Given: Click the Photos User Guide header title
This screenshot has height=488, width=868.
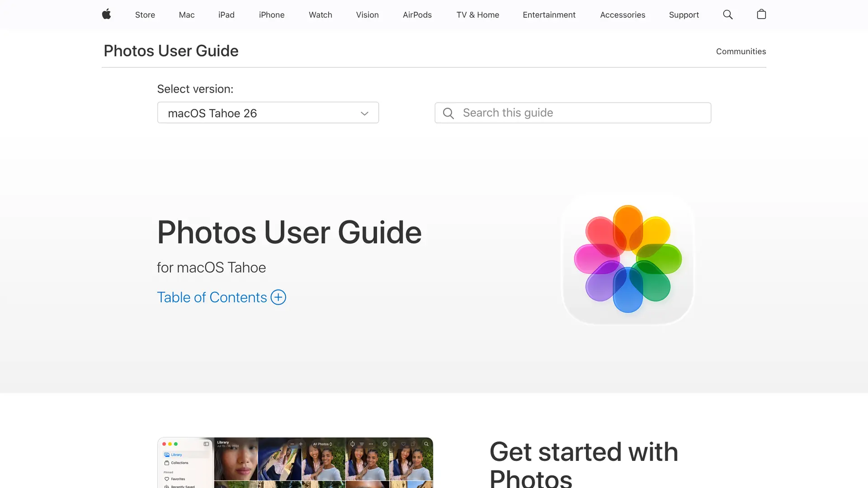Looking at the screenshot, I should (x=171, y=51).
